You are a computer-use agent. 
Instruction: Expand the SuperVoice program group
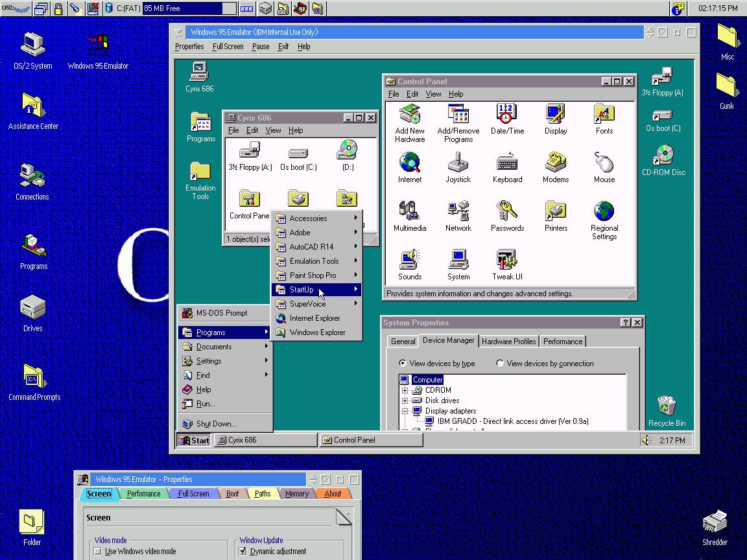pos(316,304)
